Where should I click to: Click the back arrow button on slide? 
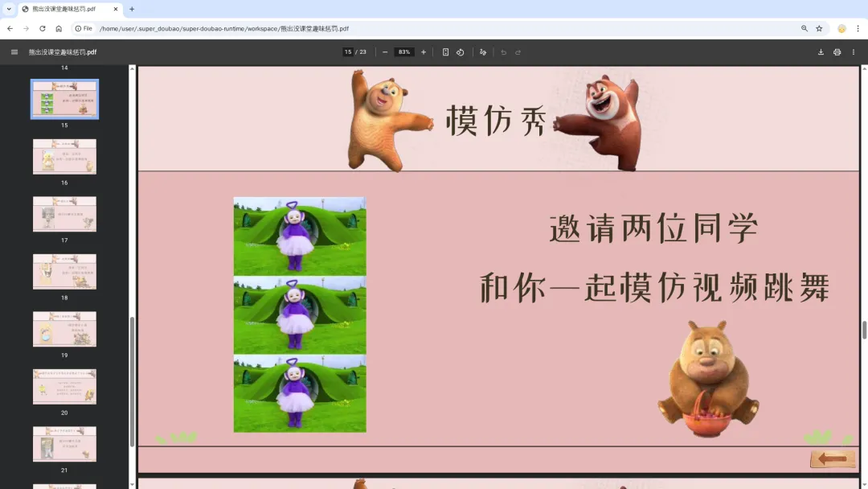(833, 458)
